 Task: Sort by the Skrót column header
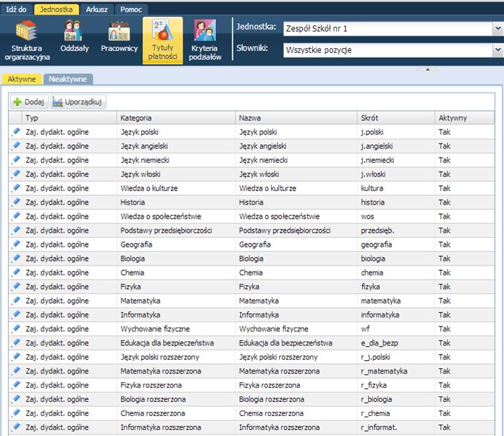click(x=396, y=118)
